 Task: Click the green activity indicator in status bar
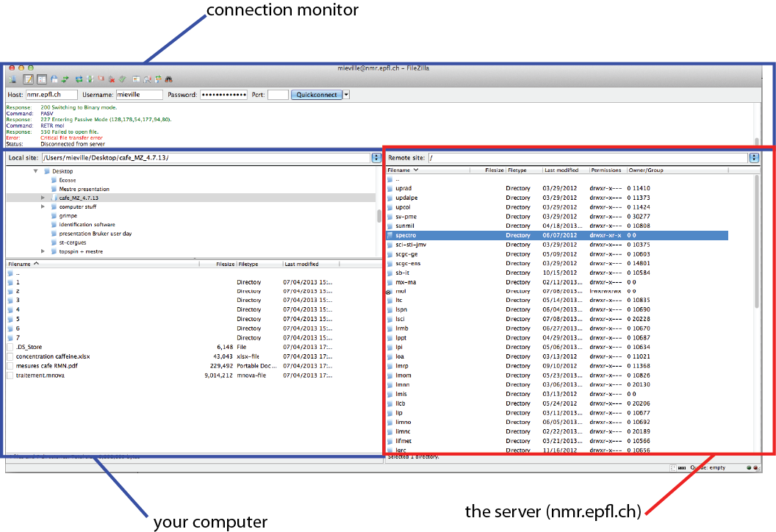tap(749, 467)
